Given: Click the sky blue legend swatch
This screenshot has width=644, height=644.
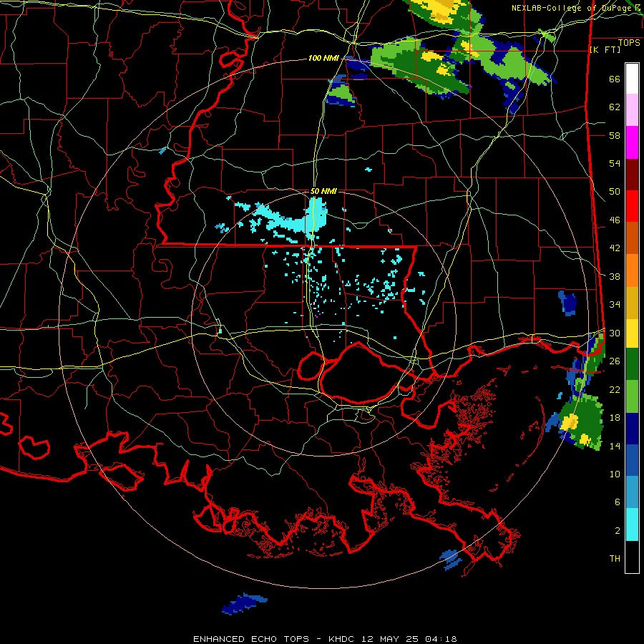Looking at the screenshot, I should [x=632, y=492].
